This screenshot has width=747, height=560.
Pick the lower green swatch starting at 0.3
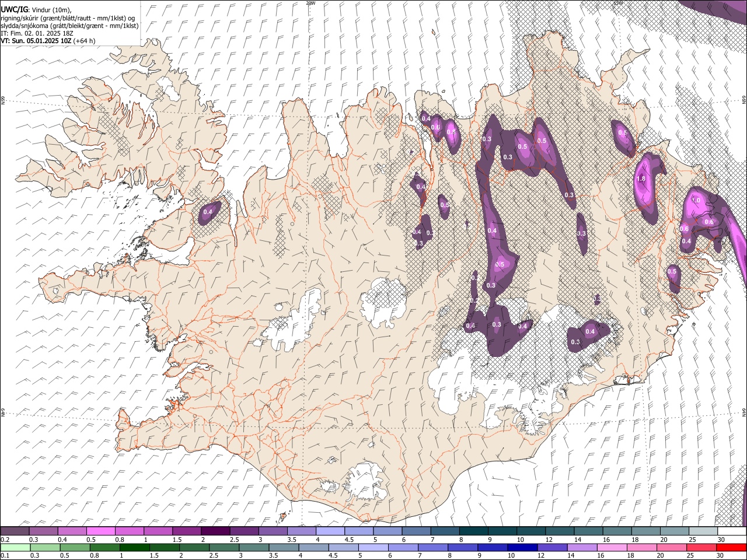45,548
